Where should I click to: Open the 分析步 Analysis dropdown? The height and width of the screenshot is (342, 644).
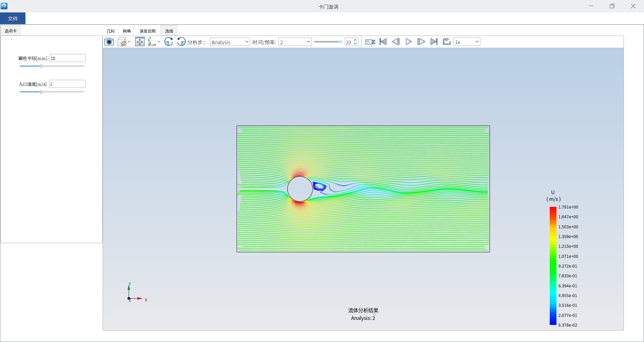(x=230, y=42)
